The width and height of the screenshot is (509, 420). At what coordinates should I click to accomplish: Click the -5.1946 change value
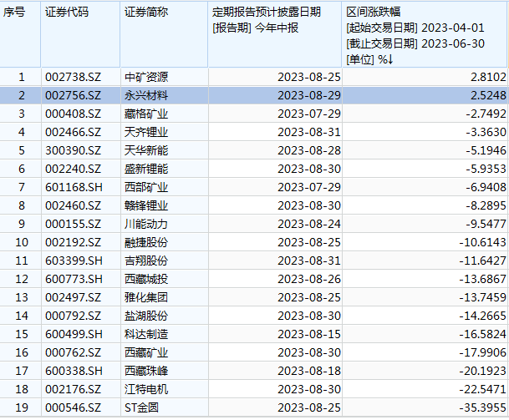tap(486, 150)
